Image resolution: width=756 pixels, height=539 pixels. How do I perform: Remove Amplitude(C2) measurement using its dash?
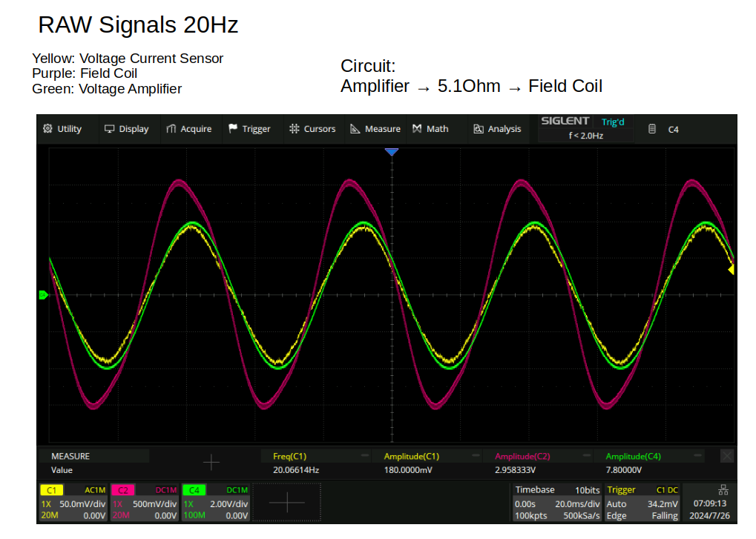pyautogui.click(x=587, y=455)
